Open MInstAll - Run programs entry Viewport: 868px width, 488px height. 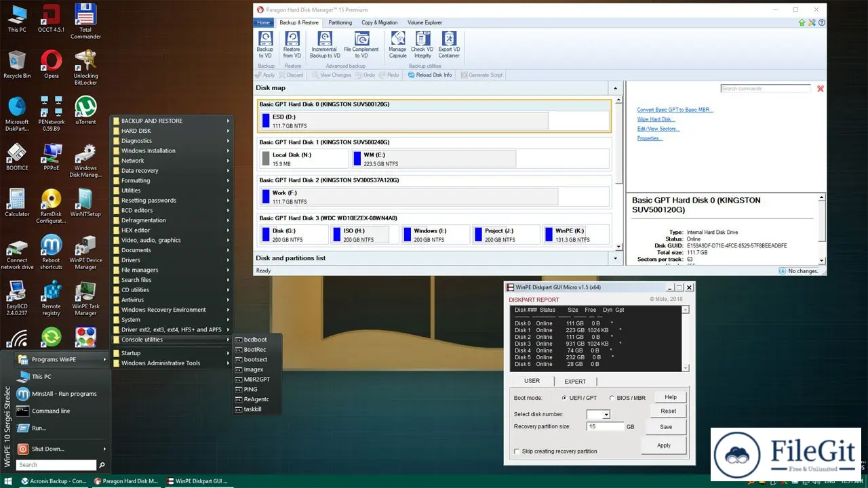click(62, 394)
